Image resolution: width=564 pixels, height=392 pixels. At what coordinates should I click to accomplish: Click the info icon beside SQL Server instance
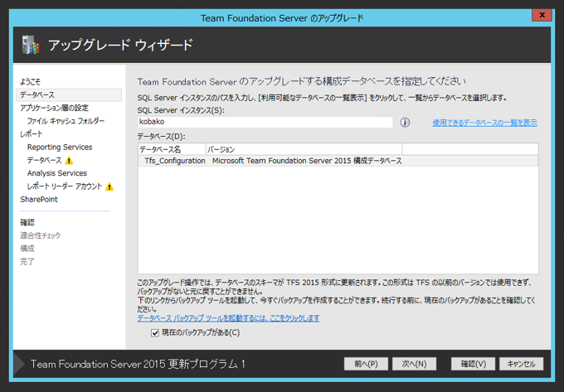405,123
